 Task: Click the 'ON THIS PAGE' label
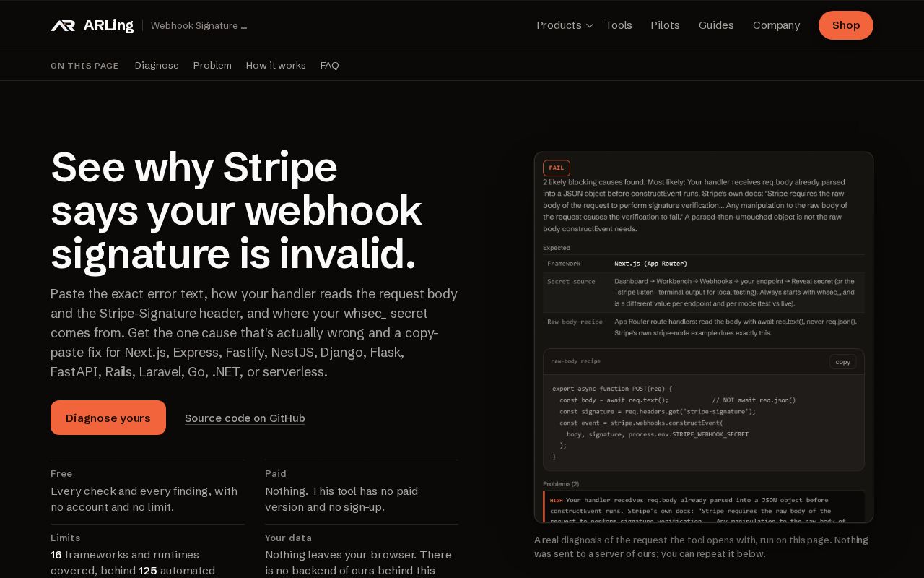(84, 66)
